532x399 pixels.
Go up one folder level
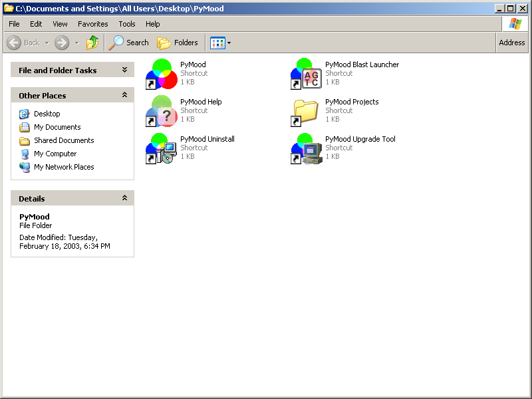pos(92,43)
